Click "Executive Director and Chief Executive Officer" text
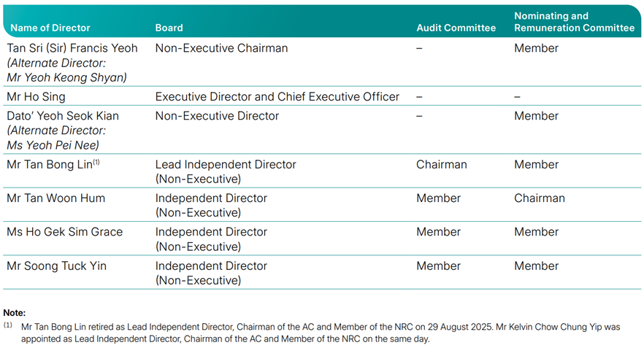The image size is (644, 348). coord(277,96)
